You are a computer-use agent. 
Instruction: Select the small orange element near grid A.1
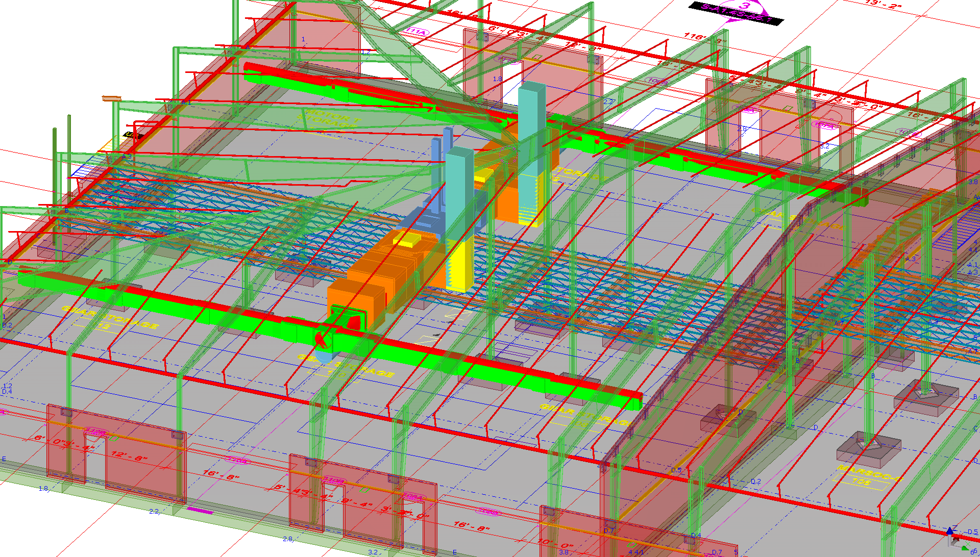point(111,98)
